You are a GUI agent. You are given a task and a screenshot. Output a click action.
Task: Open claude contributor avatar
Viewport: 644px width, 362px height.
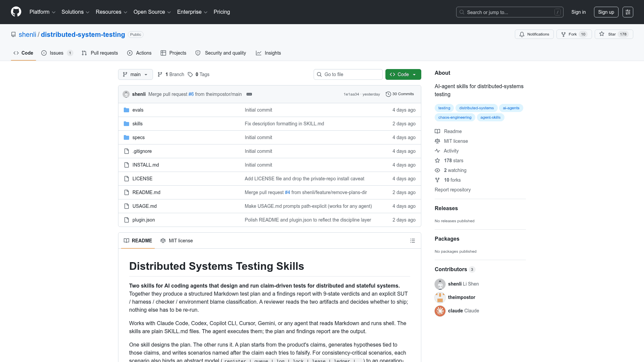440,311
